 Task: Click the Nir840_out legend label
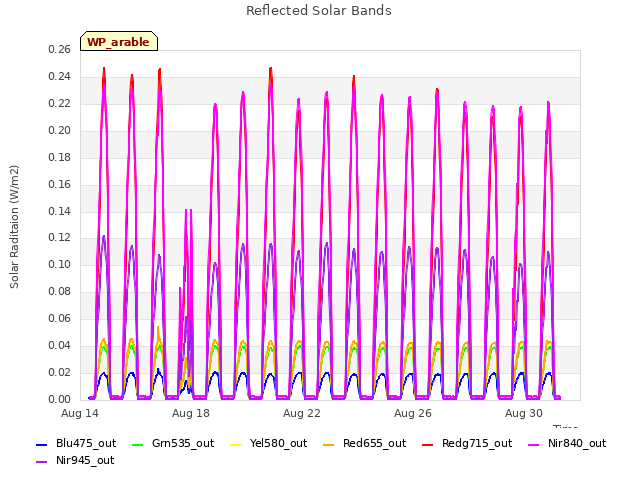[577, 443]
